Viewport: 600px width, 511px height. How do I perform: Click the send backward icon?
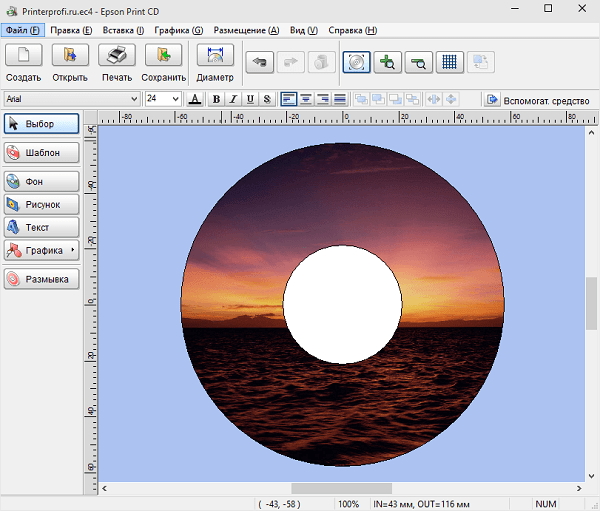tap(395, 99)
